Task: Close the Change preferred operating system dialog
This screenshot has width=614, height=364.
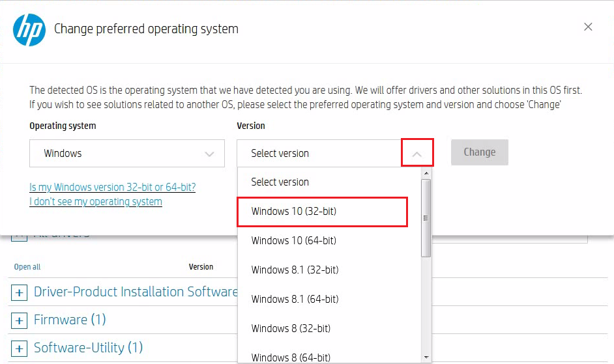Action: coord(588,27)
